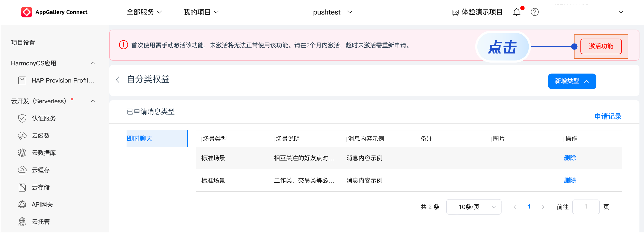Image resolution: width=644 pixels, height=233 pixels.
Task: Click the 图片 column header
Action: [499, 139]
